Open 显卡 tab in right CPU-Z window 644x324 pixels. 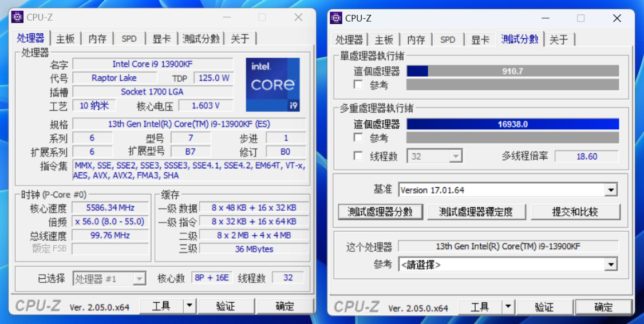[480, 40]
